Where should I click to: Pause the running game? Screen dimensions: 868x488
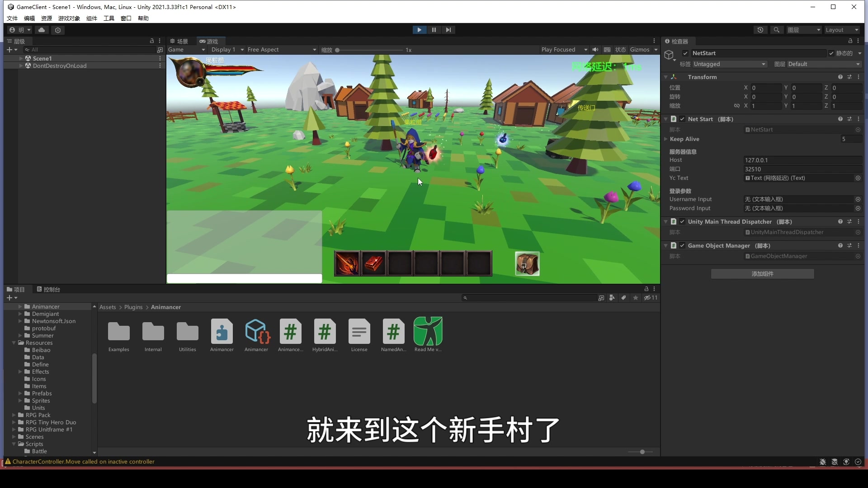pyautogui.click(x=434, y=29)
